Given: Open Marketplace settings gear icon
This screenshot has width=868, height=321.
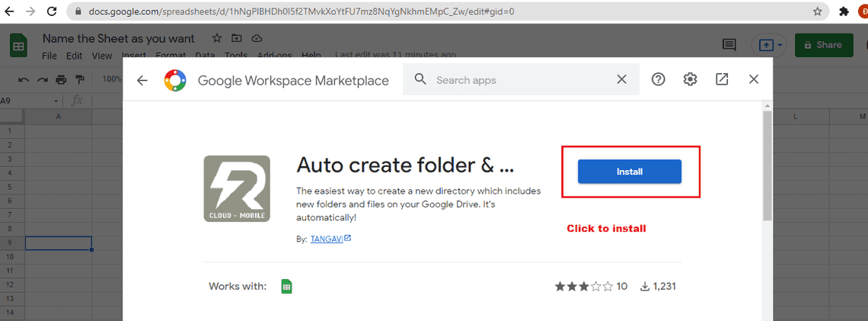Looking at the screenshot, I should pyautogui.click(x=690, y=79).
